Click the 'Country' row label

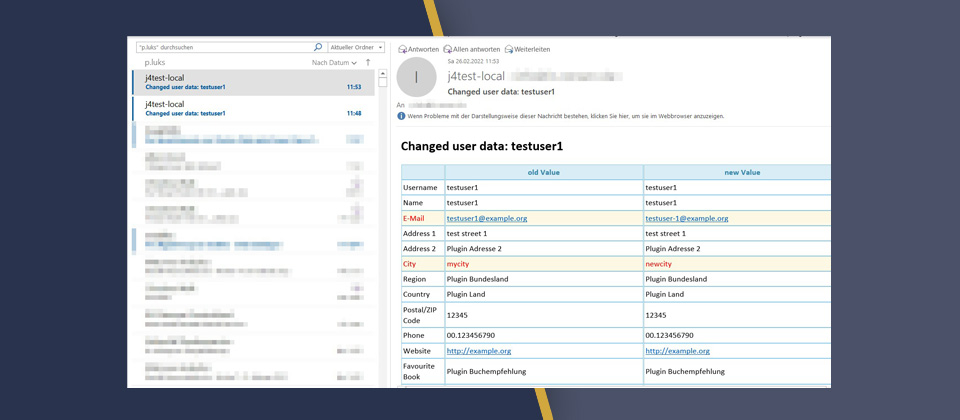[416, 294]
